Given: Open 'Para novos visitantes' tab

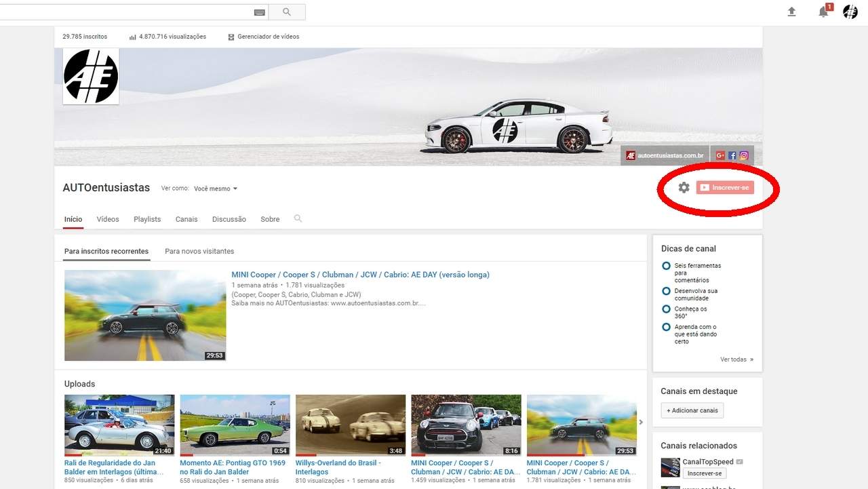Looking at the screenshot, I should point(199,251).
